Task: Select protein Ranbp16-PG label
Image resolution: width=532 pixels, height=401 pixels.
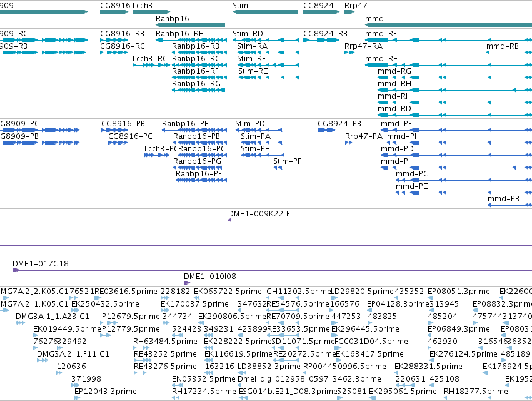Action: 197,161
